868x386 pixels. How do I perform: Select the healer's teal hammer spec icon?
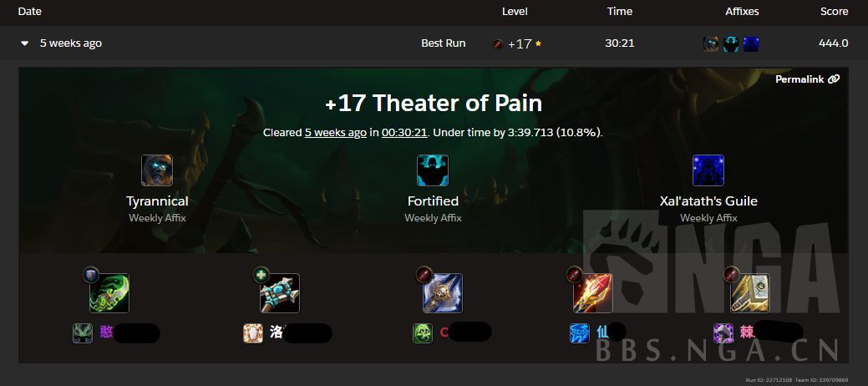pos(280,293)
